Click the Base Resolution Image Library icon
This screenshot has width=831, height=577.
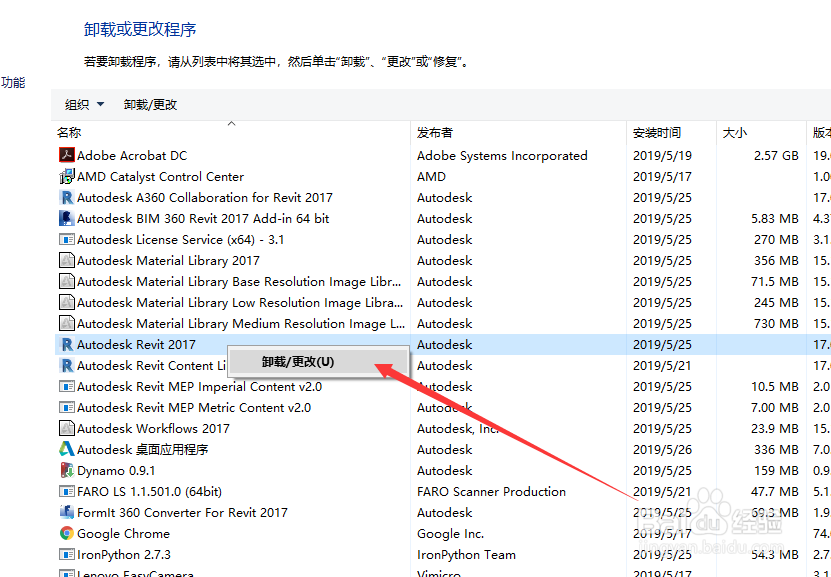pyautogui.click(x=66, y=281)
